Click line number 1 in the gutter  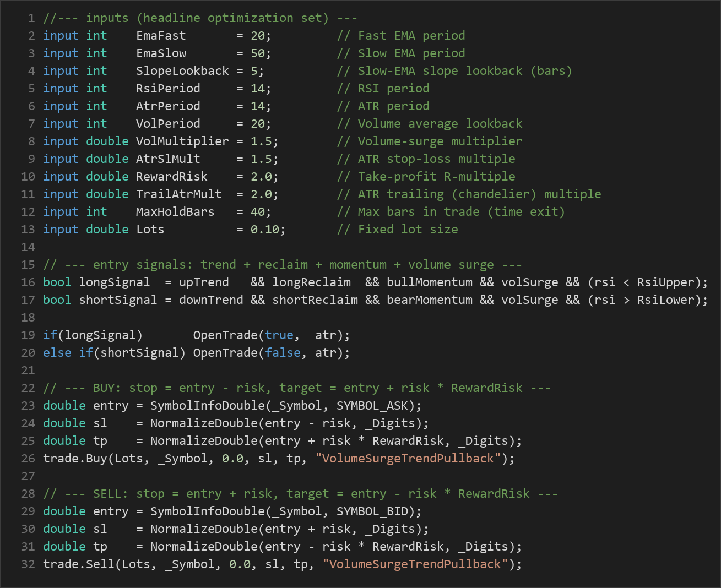pyautogui.click(x=31, y=18)
